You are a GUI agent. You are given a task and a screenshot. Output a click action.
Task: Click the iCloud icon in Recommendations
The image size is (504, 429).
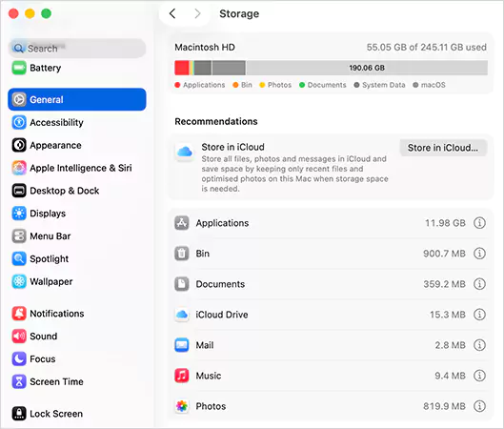[x=185, y=152]
